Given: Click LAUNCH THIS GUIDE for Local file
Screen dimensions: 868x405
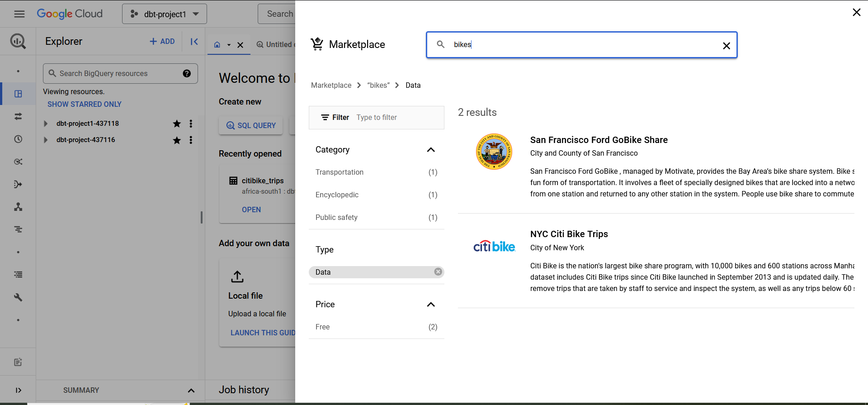Looking at the screenshot, I should coord(263,333).
